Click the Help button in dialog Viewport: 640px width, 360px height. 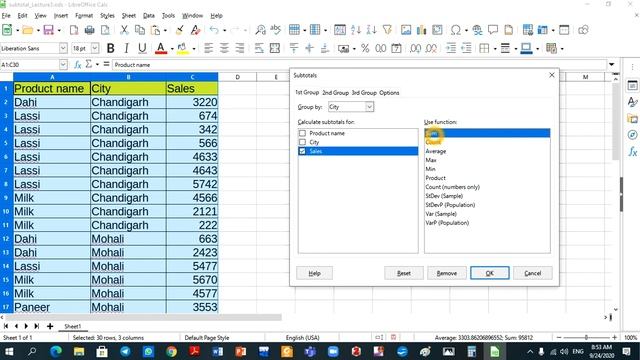coord(314,273)
